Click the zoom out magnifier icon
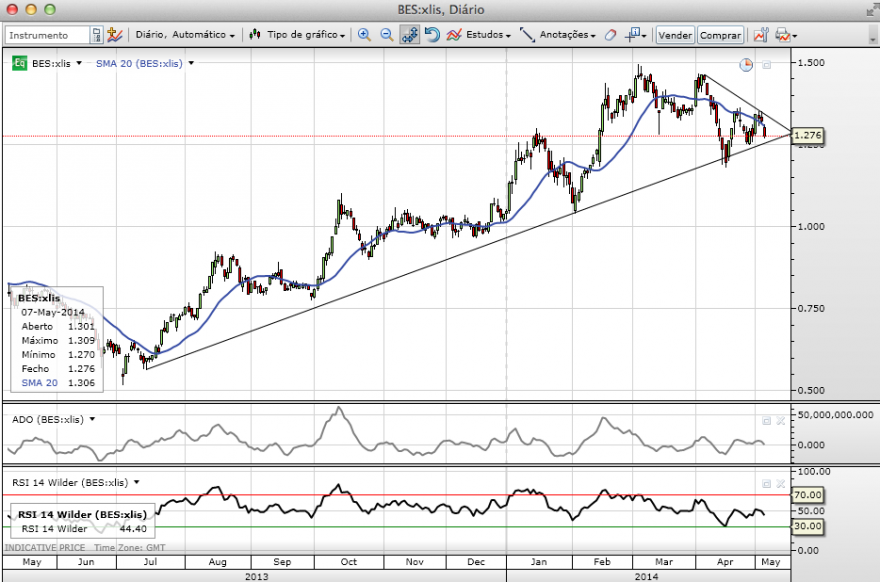The width and height of the screenshot is (880, 582). pos(387,35)
